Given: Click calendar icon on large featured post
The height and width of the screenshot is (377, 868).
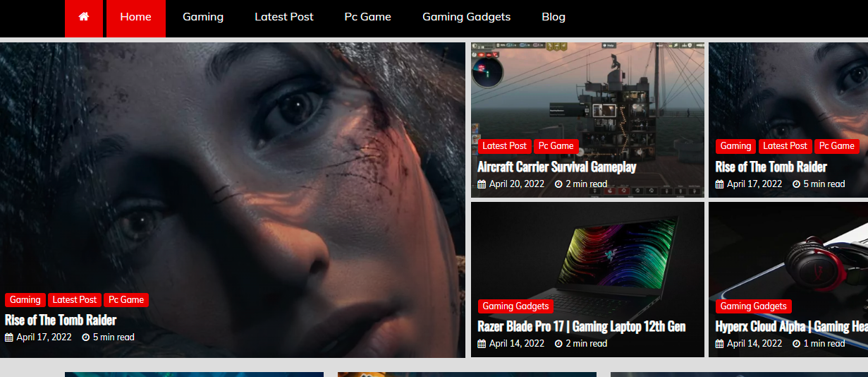Looking at the screenshot, I should 9,337.
